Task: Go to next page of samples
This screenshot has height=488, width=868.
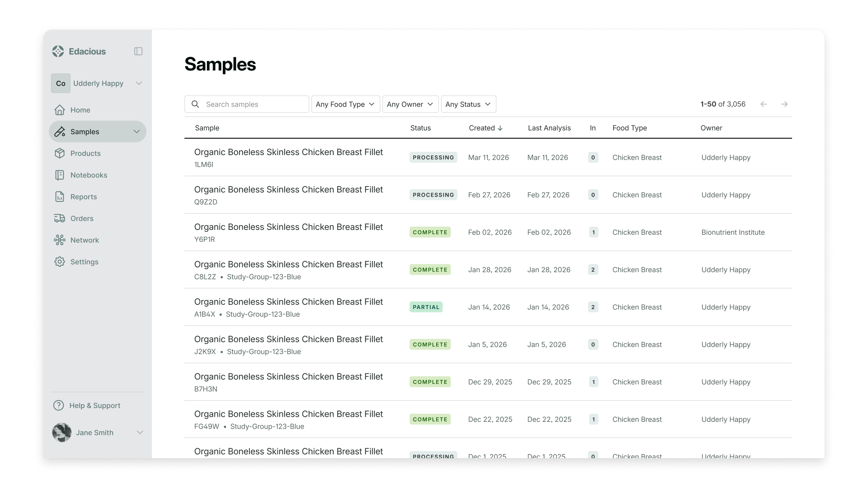Action: tap(784, 104)
